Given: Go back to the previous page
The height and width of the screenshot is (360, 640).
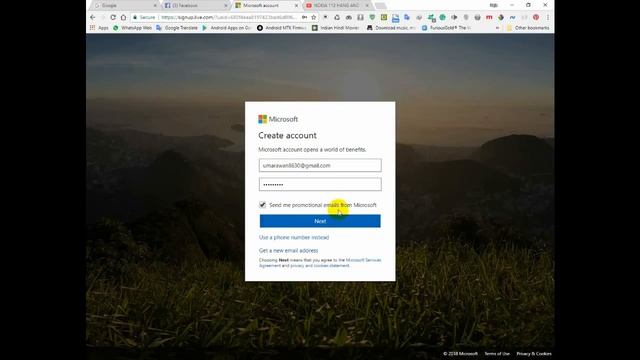Looking at the screenshot, I should [93, 17].
